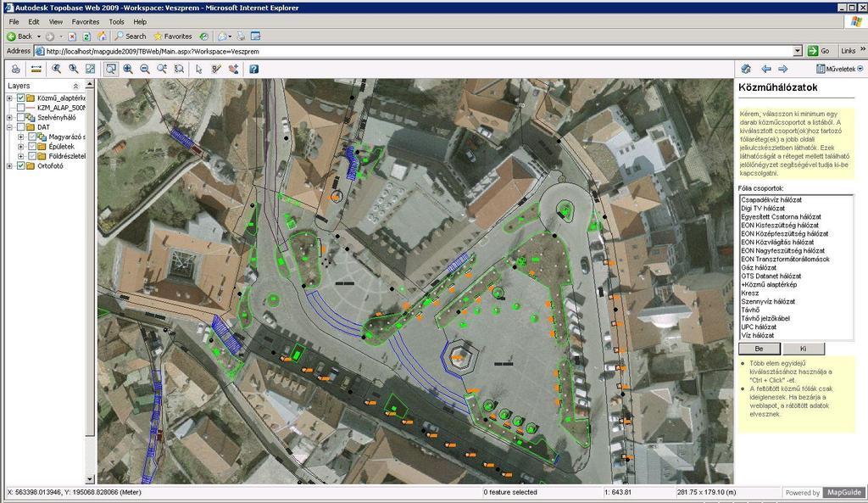Go to the next map view
The height and width of the screenshot is (503, 868).
73,70
